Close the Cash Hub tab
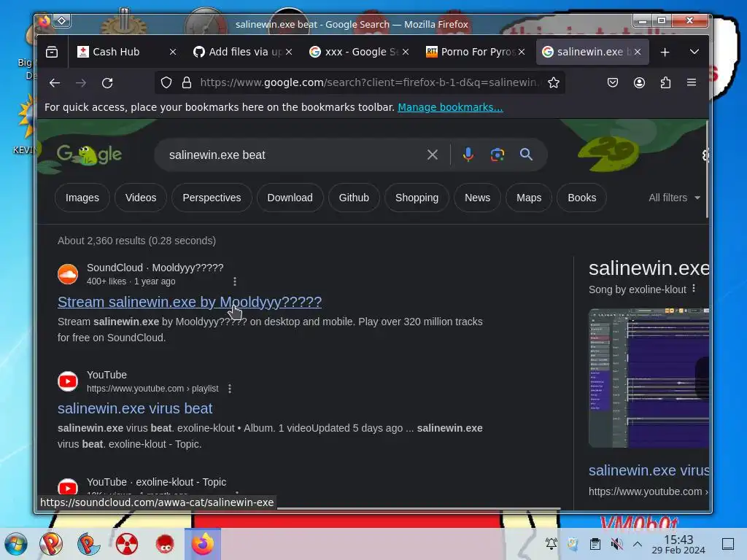Viewport: 747px width, 560px height. tap(173, 52)
